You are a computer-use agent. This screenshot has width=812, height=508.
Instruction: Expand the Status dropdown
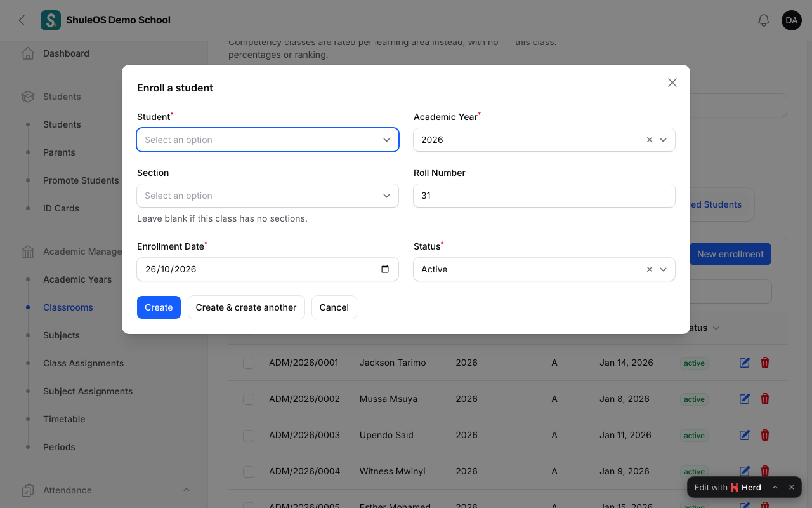664,269
